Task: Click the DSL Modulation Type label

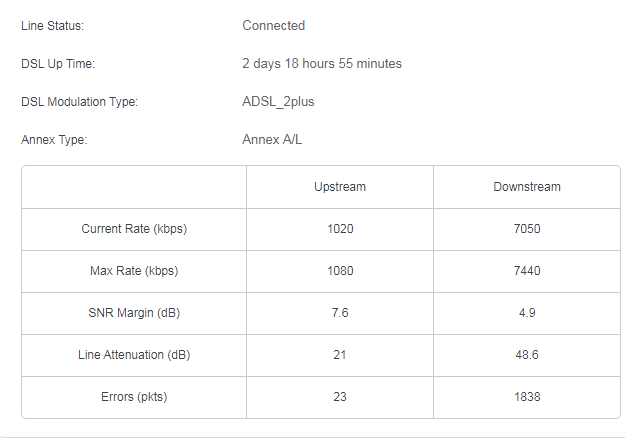Action: [79, 102]
